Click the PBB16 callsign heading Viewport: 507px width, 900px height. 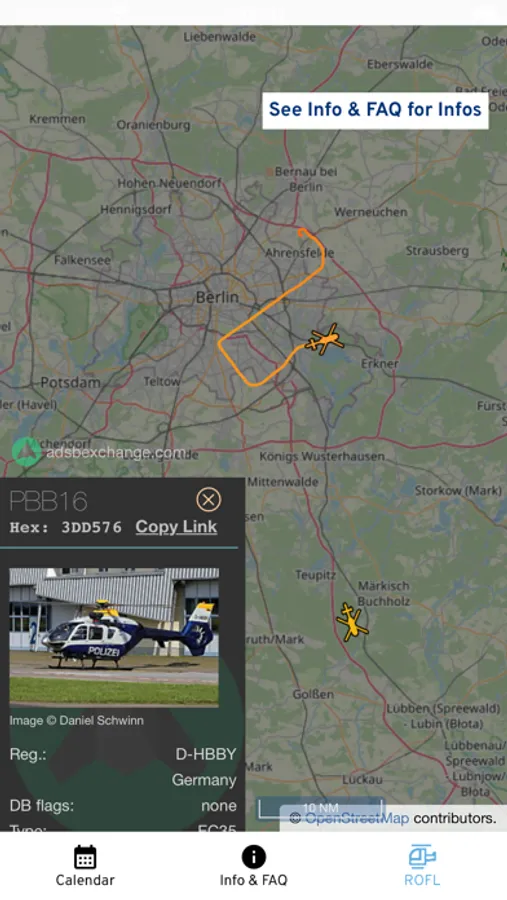[x=48, y=502]
